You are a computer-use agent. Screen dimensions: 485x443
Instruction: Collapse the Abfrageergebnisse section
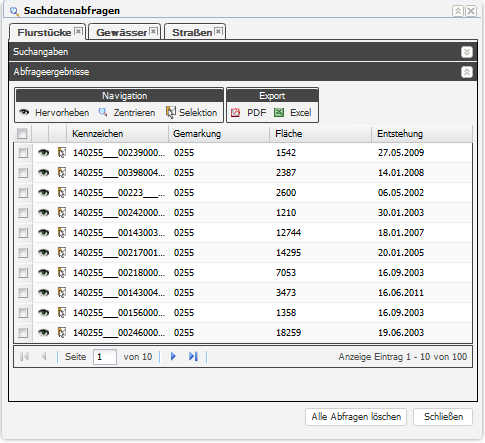(467, 72)
